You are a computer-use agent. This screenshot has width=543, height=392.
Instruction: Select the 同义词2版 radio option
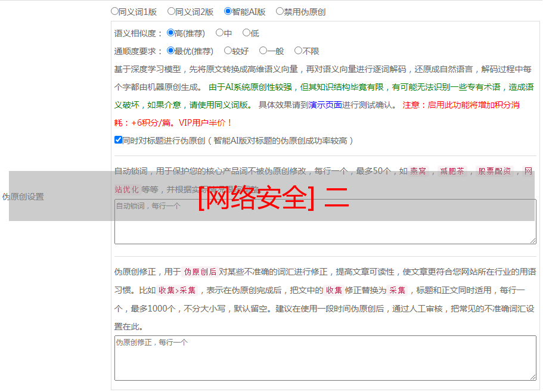pyautogui.click(x=171, y=11)
